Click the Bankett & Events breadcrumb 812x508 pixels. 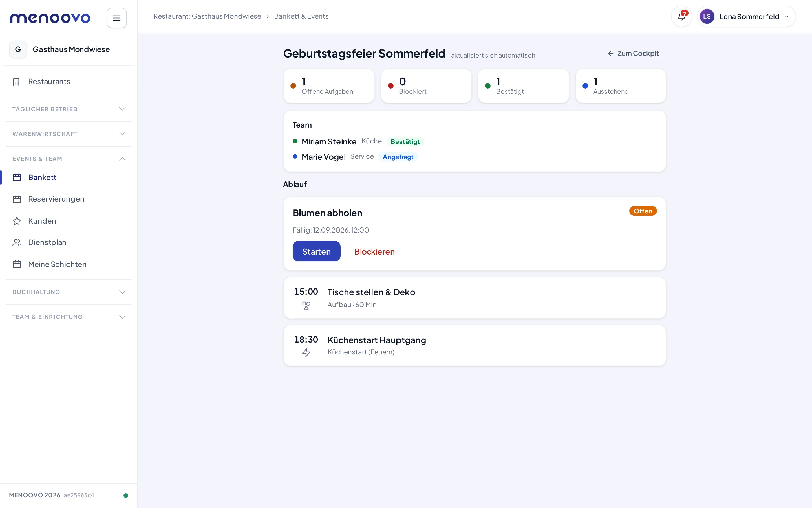301,16
